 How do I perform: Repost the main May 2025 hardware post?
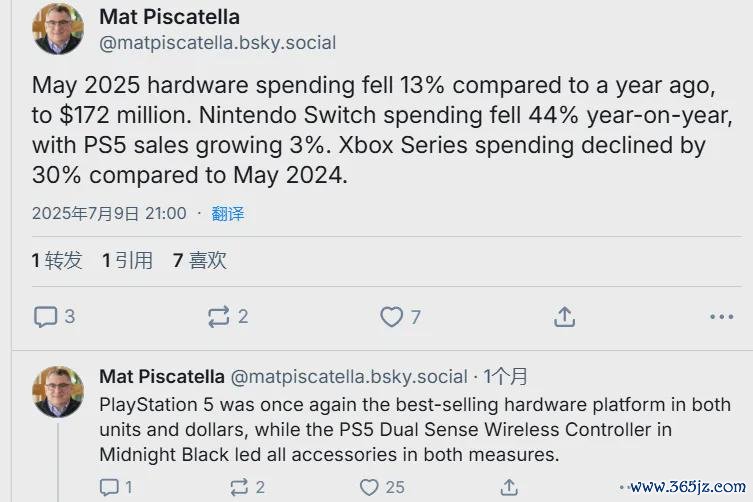pyautogui.click(x=218, y=317)
